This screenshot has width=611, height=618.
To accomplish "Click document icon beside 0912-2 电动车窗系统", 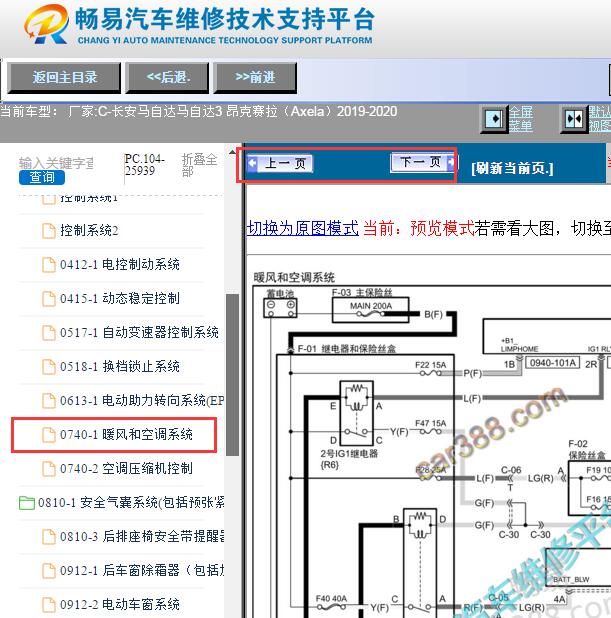I will [x=49, y=605].
